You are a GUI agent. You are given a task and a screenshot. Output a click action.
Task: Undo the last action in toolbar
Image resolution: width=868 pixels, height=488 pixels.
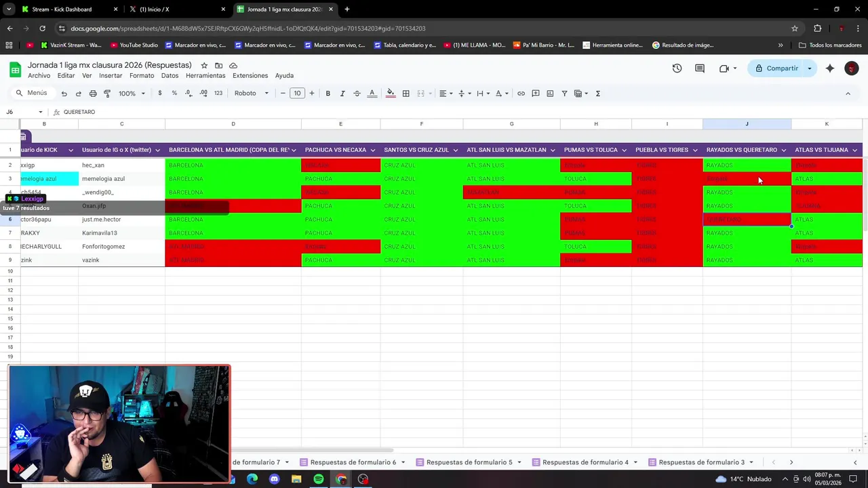[x=64, y=94]
